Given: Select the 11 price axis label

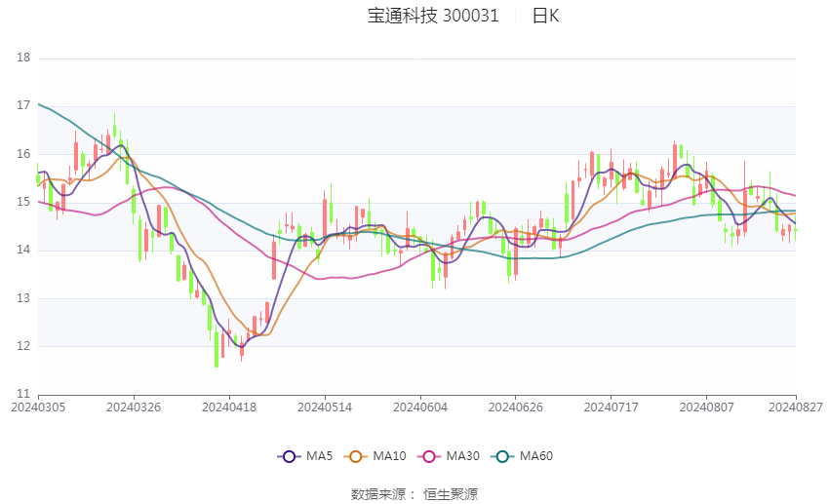Looking at the screenshot, I should pos(24,394).
